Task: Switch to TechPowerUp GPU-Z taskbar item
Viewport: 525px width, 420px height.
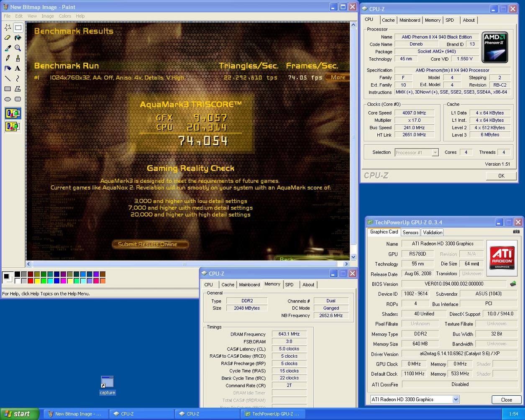Action: (273, 414)
